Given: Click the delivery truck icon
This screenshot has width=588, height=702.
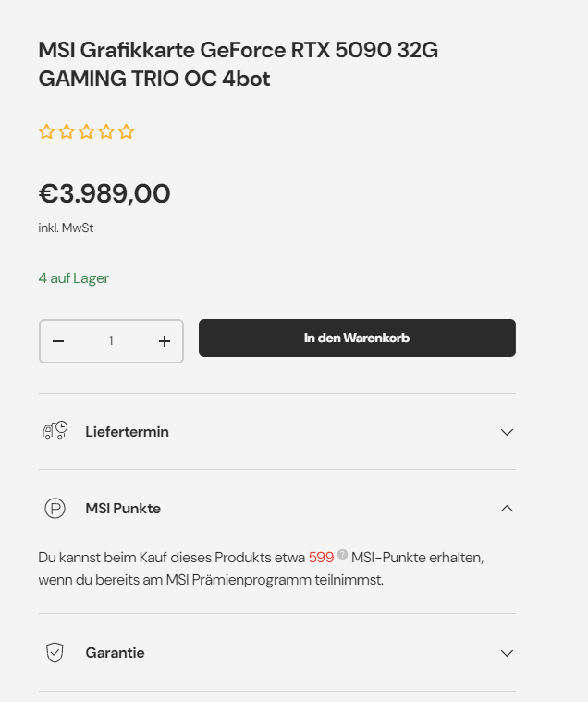Looking at the screenshot, I should click(x=55, y=431).
